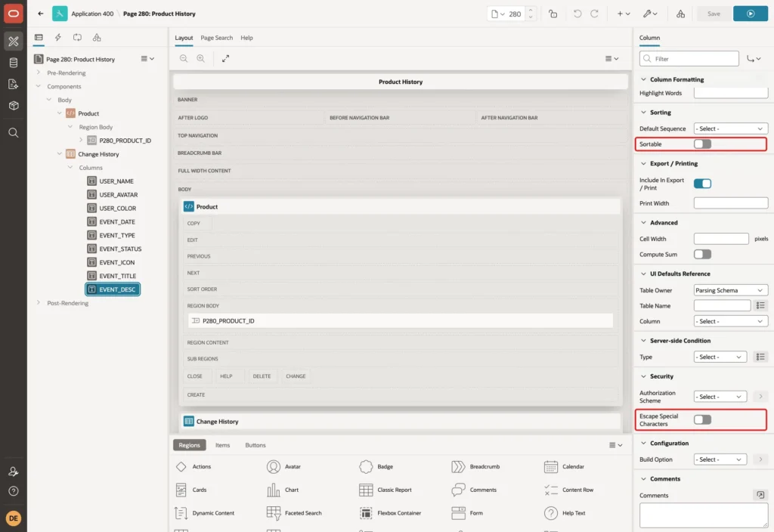Image resolution: width=774 pixels, height=532 pixels.
Task: Redo the last change
Action: 594,14
